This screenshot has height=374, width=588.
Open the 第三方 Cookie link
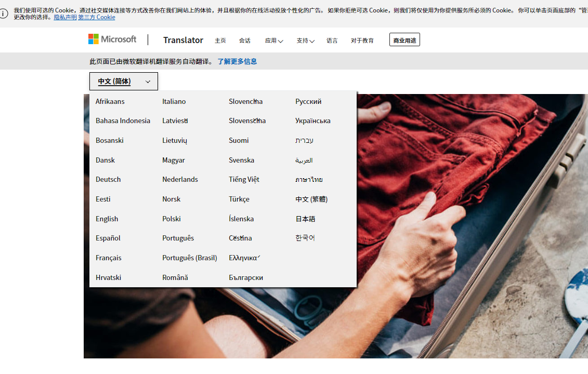(97, 17)
